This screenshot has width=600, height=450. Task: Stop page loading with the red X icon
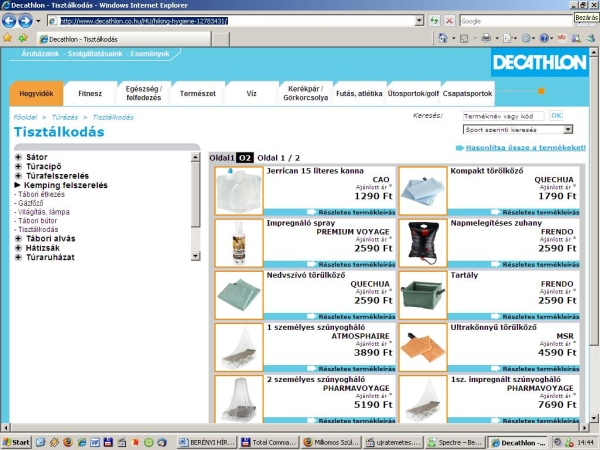point(449,21)
